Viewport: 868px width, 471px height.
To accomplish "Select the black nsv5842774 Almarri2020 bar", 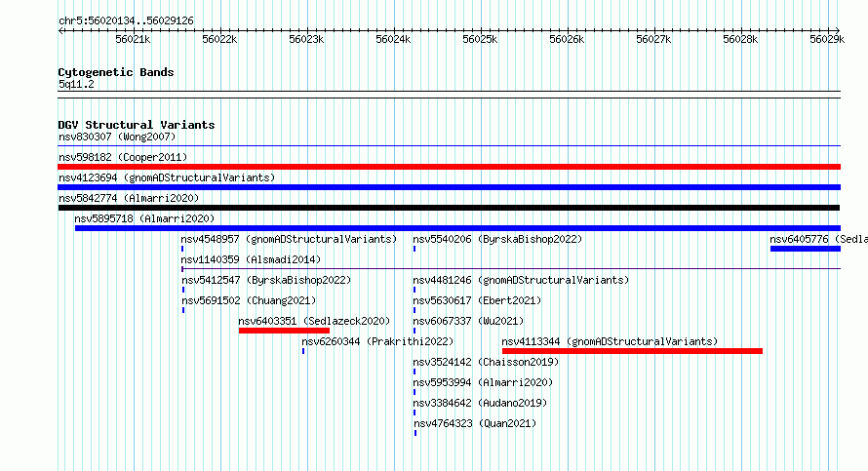I will [x=449, y=208].
